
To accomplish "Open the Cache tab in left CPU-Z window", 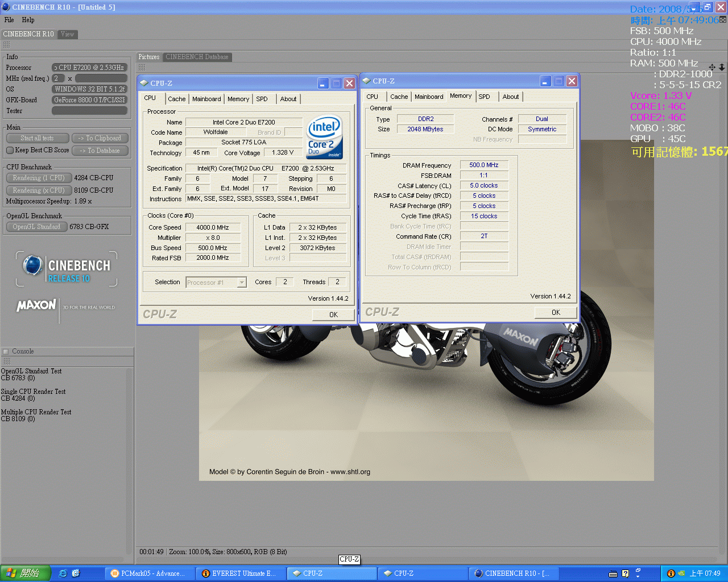I will (176, 99).
